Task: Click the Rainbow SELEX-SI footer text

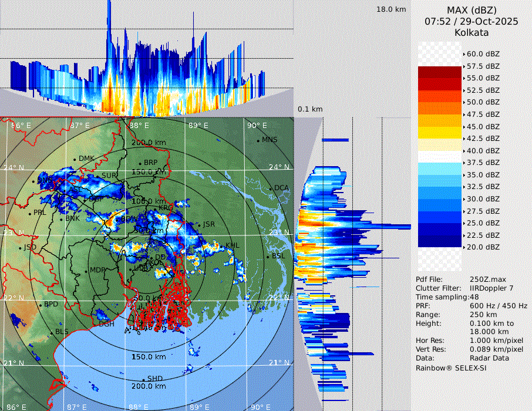Action: [451, 368]
